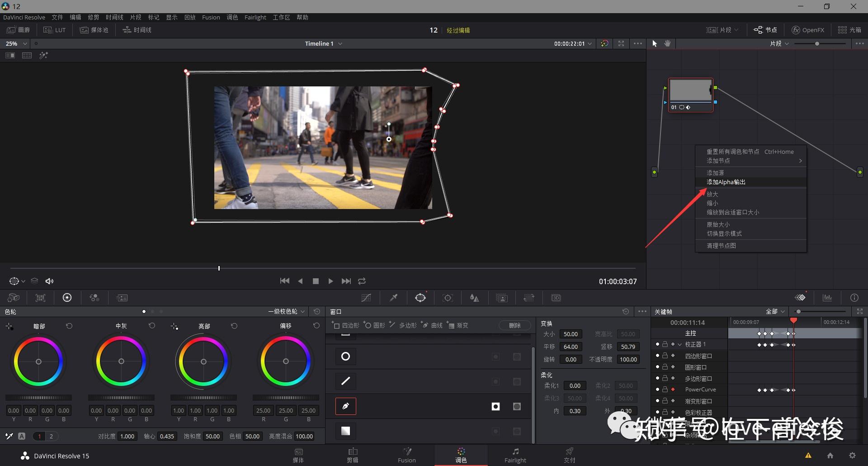
Task: Add a 多边形 window
Action: [x=403, y=325]
